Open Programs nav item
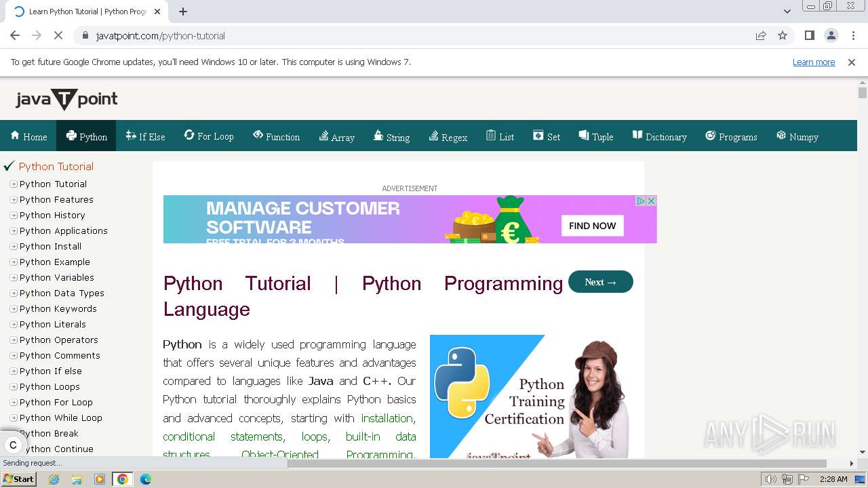This screenshot has width=868, height=488. [731, 136]
